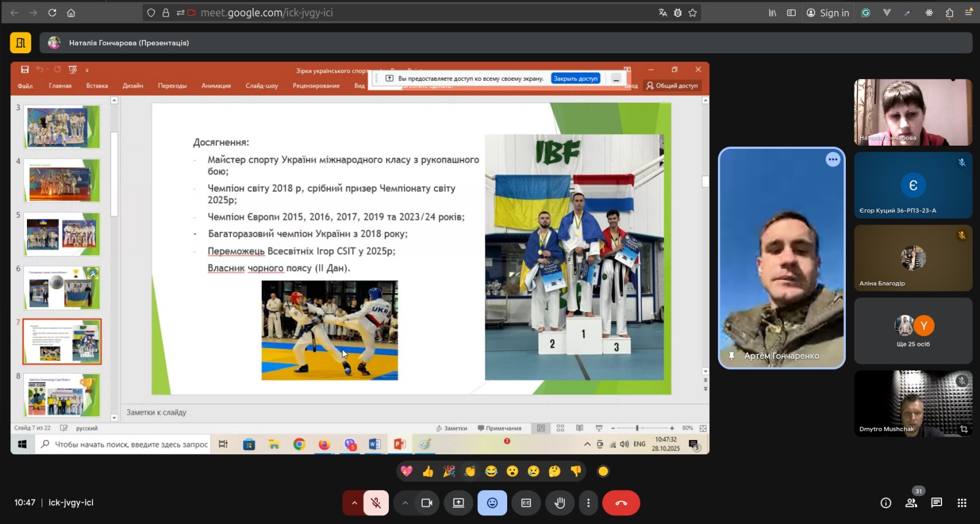The width and height of the screenshot is (980, 524).
Task: Send the party popper reaction
Action: [x=449, y=471]
